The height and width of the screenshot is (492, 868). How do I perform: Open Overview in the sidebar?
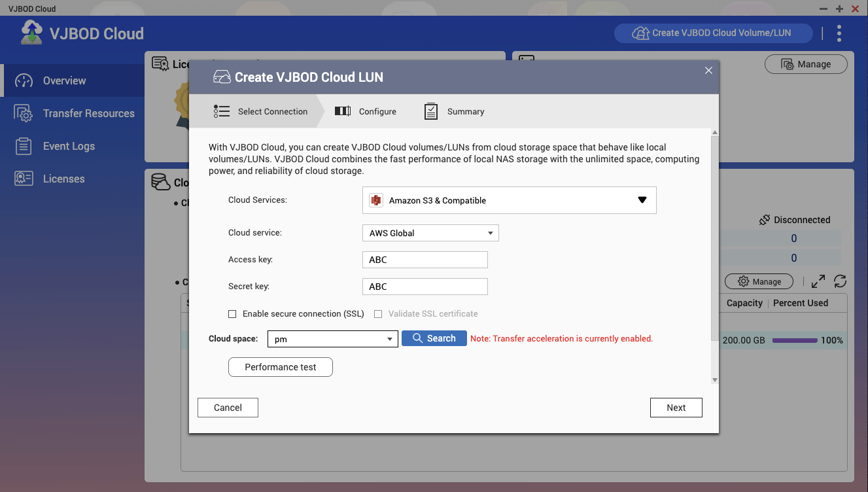64,80
